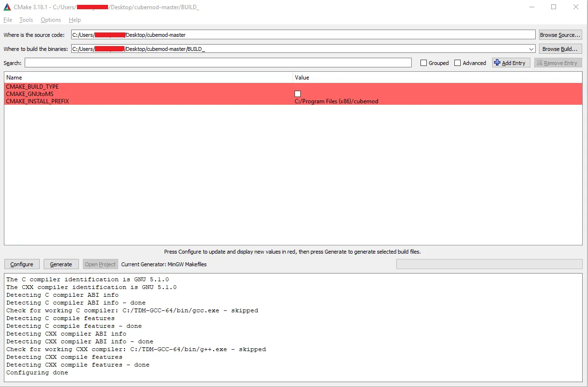Image resolution: width=588 pixels, height=387 pixels.
Task: Maximize the CMake window
Action: coord(554,7)
